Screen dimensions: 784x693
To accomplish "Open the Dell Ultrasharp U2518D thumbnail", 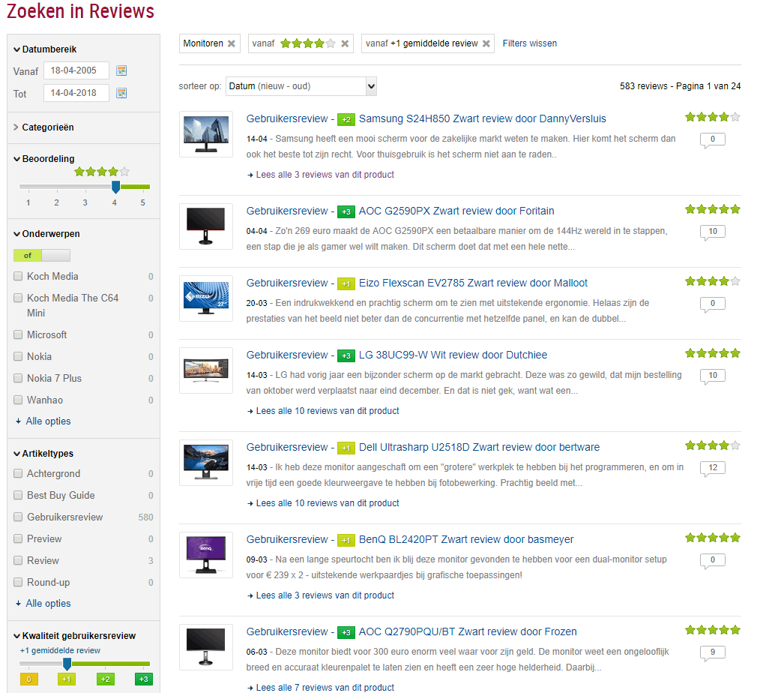I will point(206,463).
